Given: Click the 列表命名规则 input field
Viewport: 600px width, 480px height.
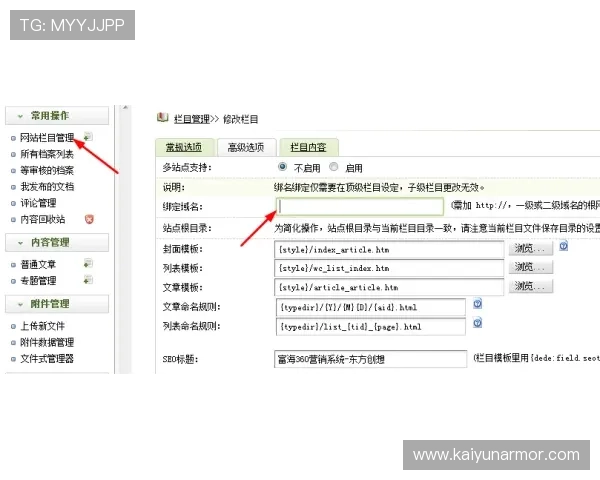Looking at the screenshot, I should click(370, 327).
